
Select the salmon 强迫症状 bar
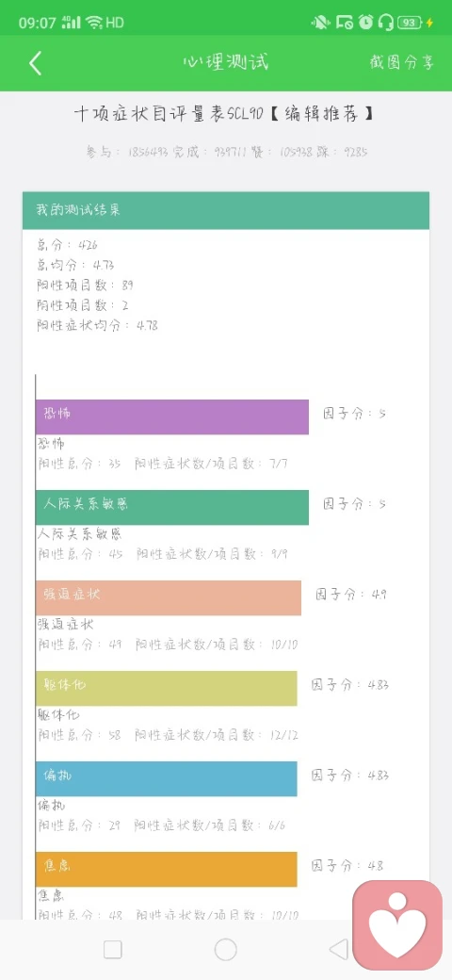coord(168,597)
